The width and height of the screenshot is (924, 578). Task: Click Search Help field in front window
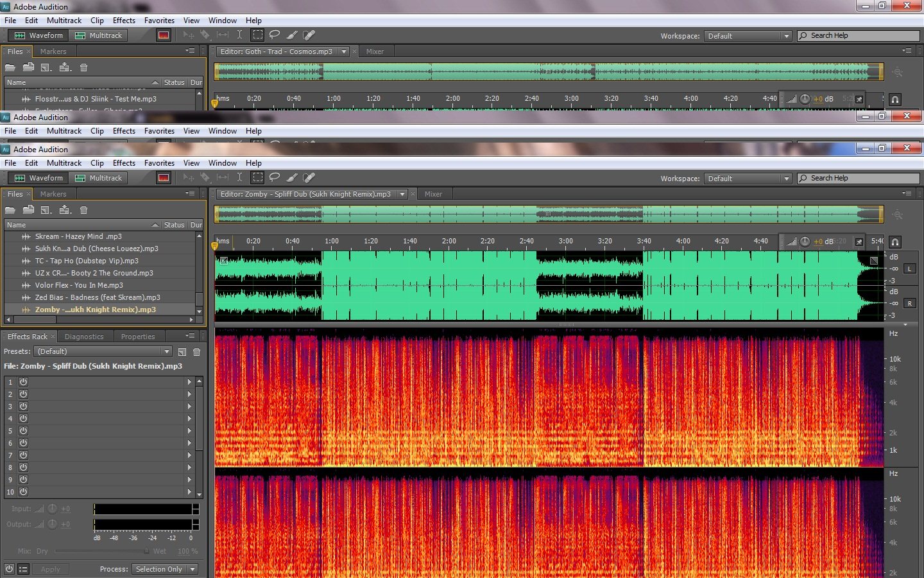(859, 179)
